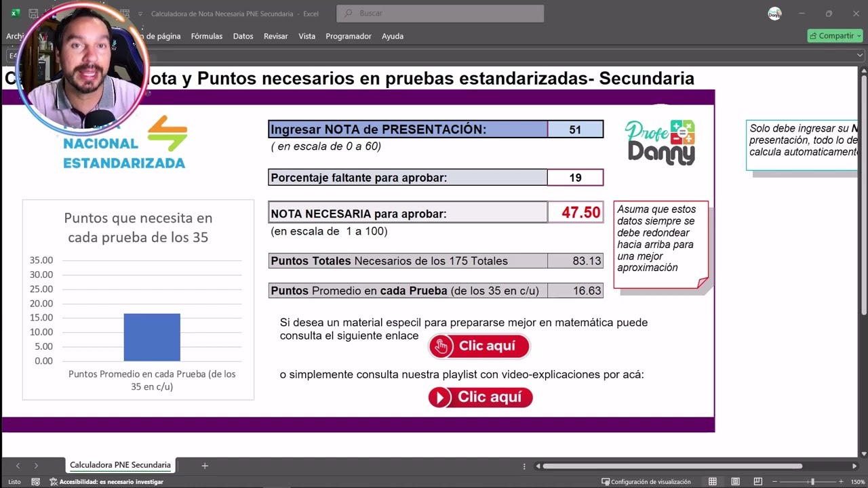
Task: Open the Ayuda ribbon tab
Action: click(x=393, y=37)
